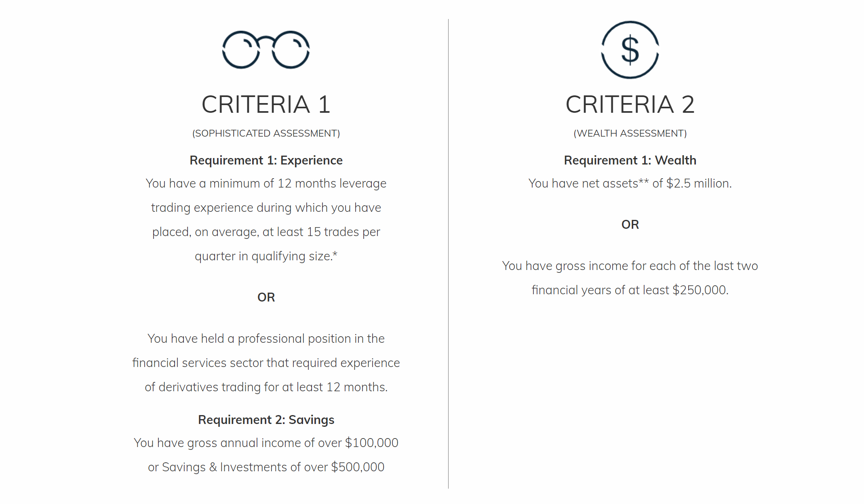The image size is (864, 504).
Task: Click the net assets of $2.5 million text
Action: coord(630,183)
